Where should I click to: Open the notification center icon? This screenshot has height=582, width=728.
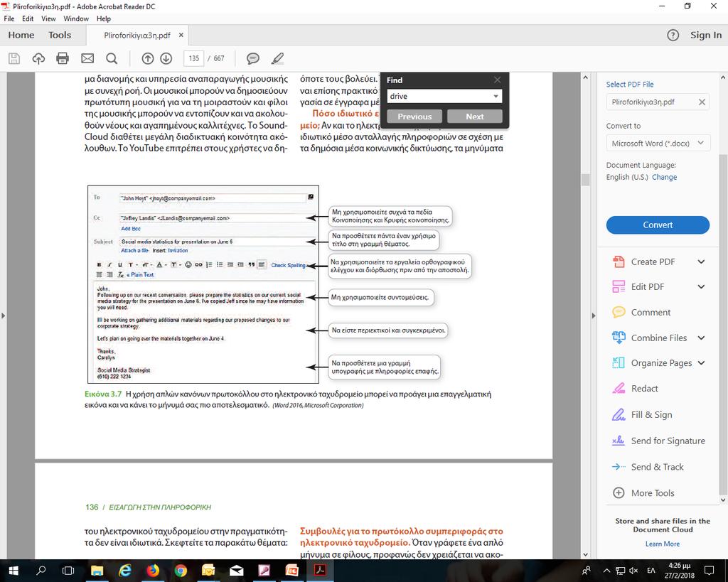click(x=709, y=571)
